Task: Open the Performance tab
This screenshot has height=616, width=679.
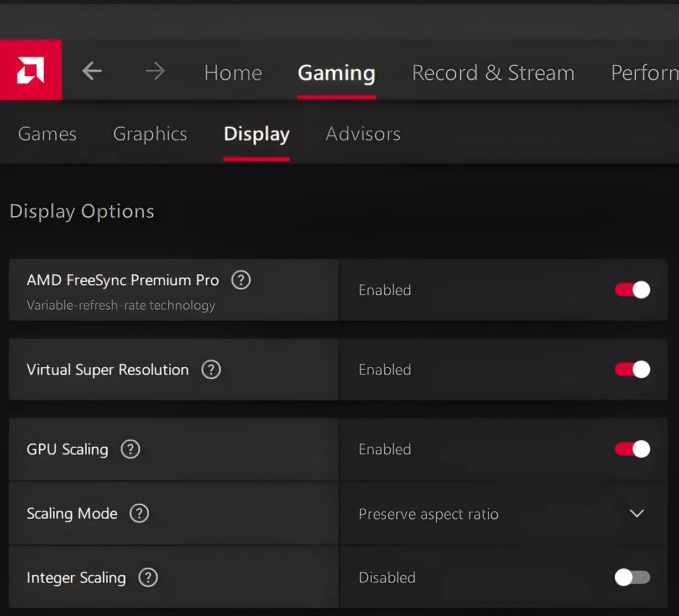Action: pos(645,73)
